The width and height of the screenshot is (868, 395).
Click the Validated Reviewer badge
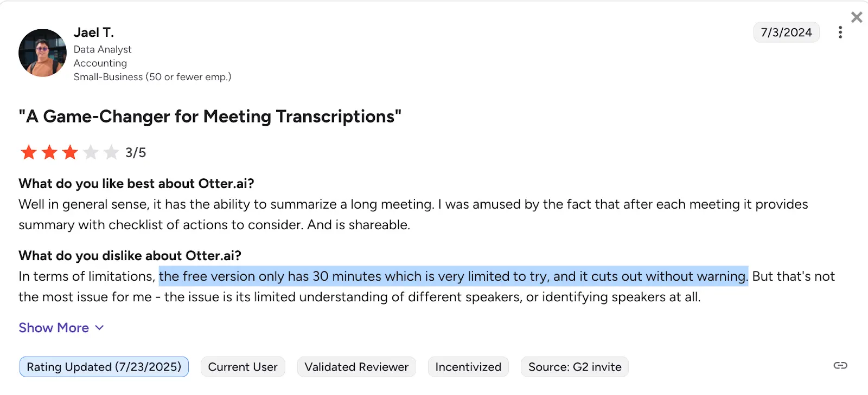[x=356, y=367]
